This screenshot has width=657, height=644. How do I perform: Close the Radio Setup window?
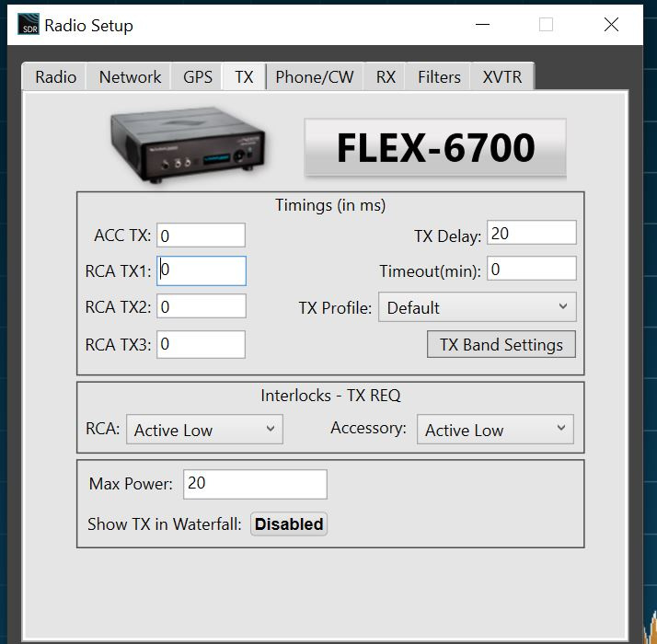611,24
